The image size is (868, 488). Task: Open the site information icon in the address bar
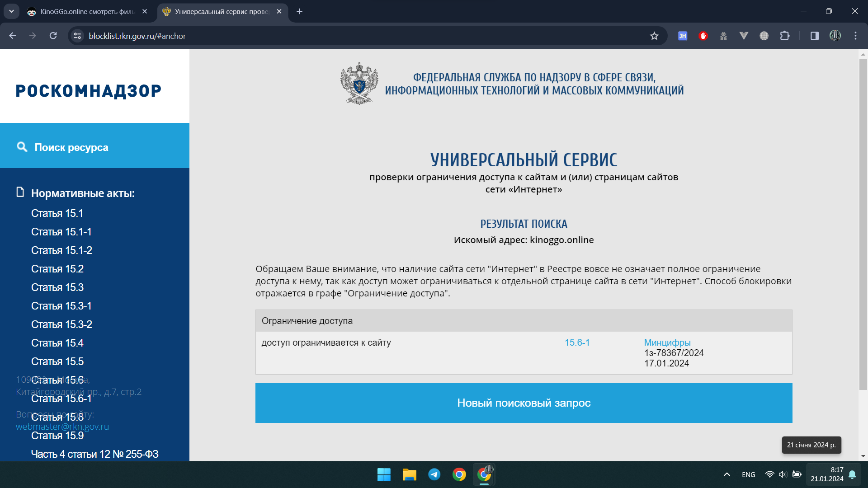pos(78,36)
